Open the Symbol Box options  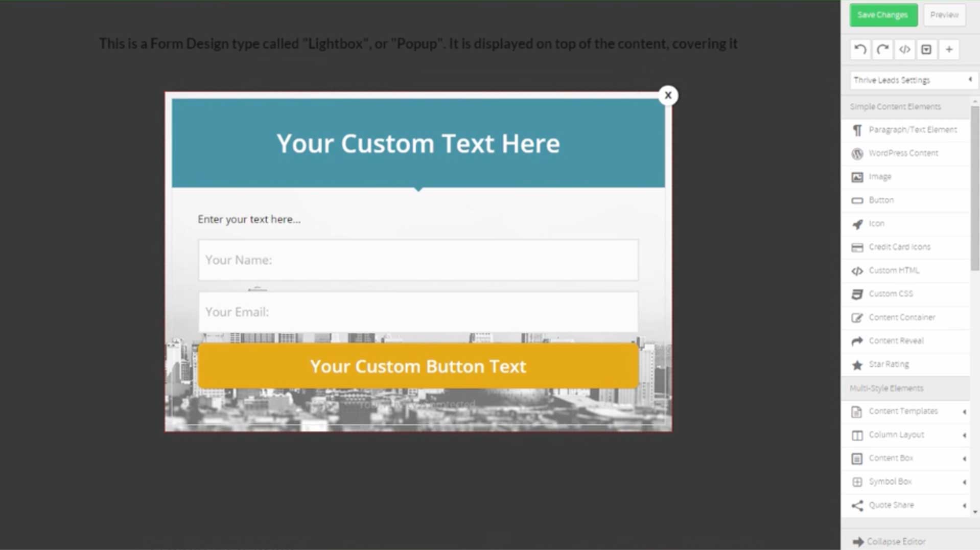click(891, 481)
